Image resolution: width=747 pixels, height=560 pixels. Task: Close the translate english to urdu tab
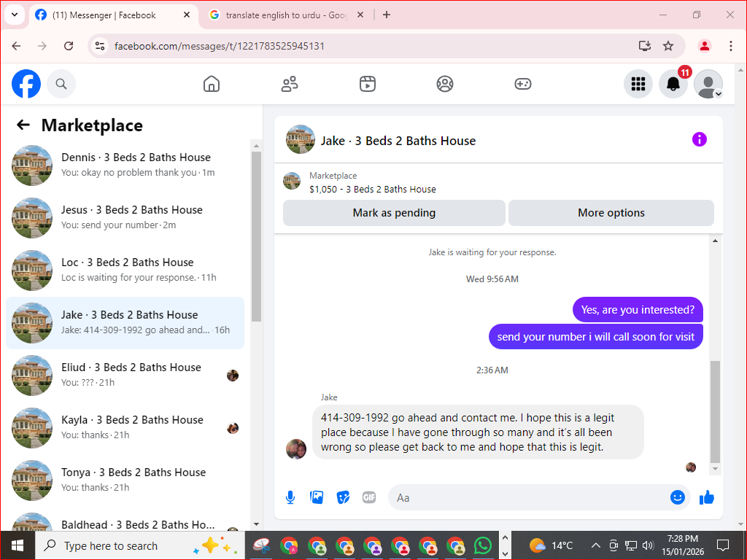[x=360, y=15]
